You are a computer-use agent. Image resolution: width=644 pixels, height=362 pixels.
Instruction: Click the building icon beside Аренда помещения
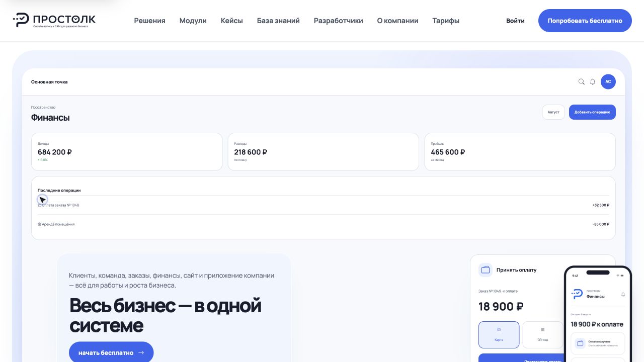[x=40, y=224]
